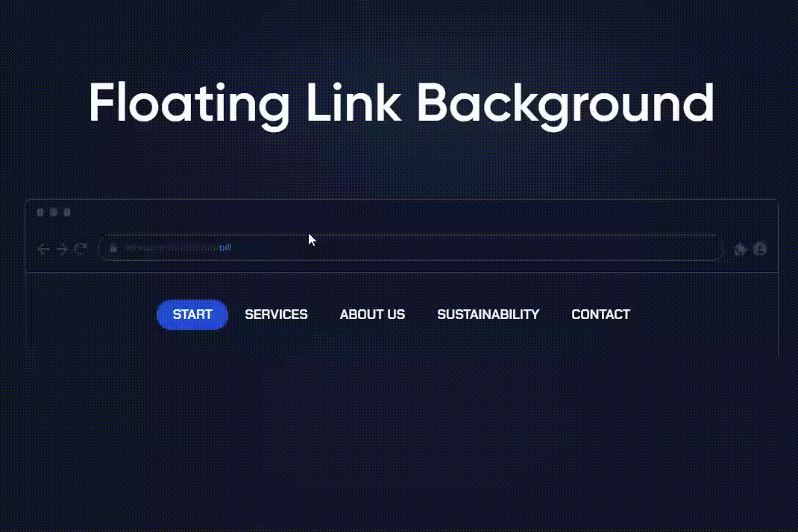Click the middle window control dot
This screenshot has height=532, width=798.
(52, 212)
